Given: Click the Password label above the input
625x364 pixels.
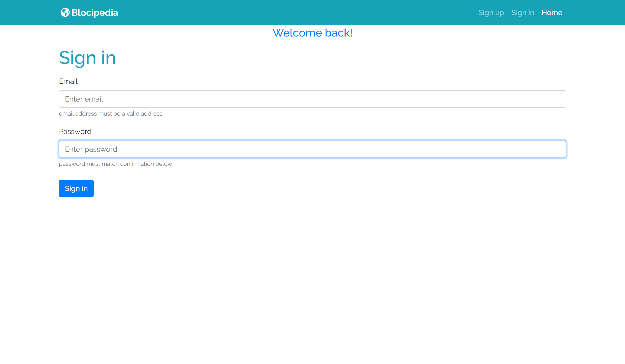Looking at the screenshot, I should [x=75, y=131].
